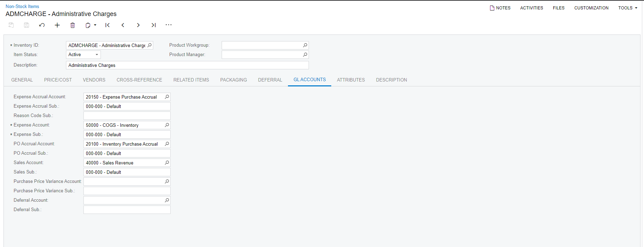Open the PO Accrual Account lookup magnifier
644x247 pixels.
pos(167,144)
